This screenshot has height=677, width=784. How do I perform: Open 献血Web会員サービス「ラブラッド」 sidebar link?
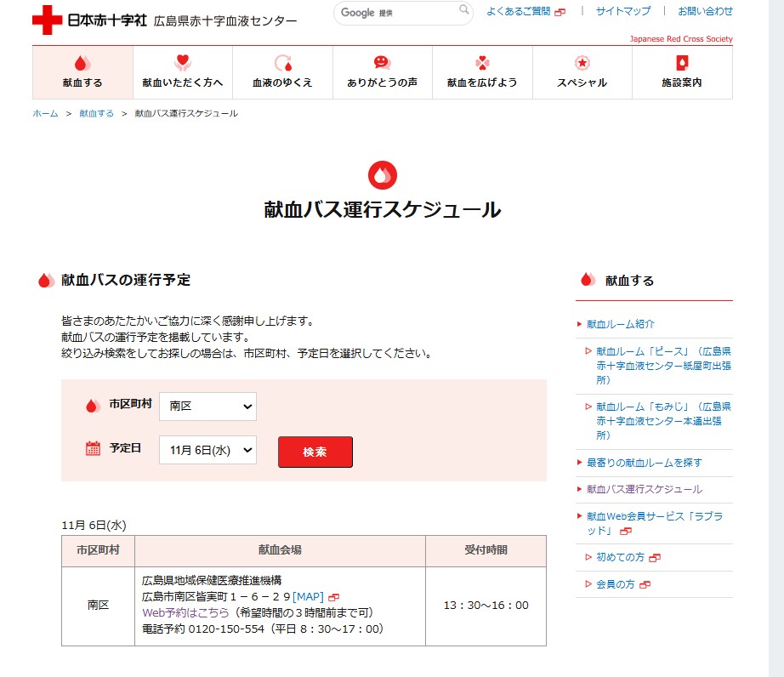tap(655, 523)
